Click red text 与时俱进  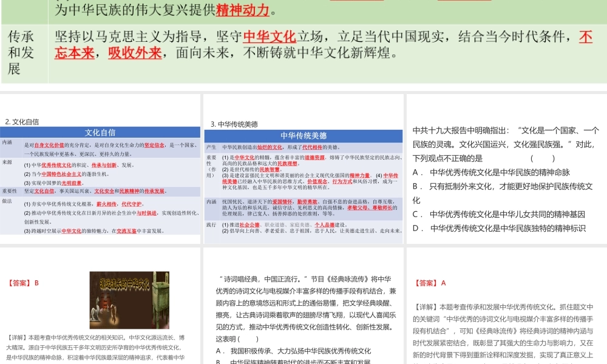pos(147,213)
